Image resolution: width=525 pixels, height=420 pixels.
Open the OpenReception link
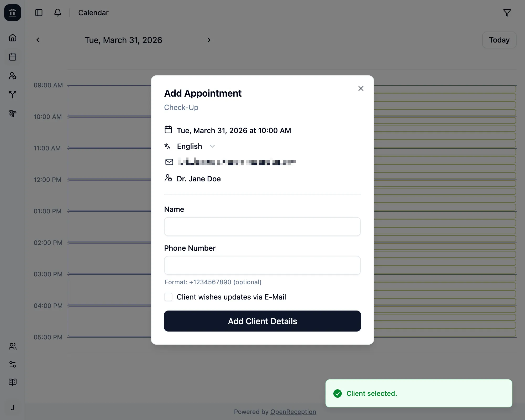(293, 412)
